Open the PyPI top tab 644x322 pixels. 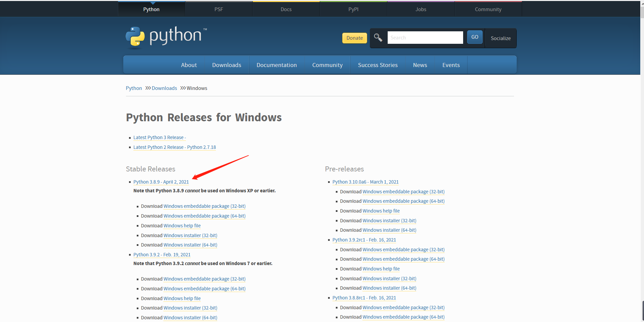353,9
